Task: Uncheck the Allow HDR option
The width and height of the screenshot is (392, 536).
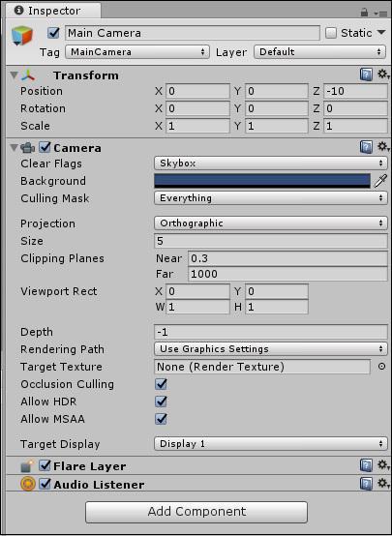Action: click(x=161, y=402)
